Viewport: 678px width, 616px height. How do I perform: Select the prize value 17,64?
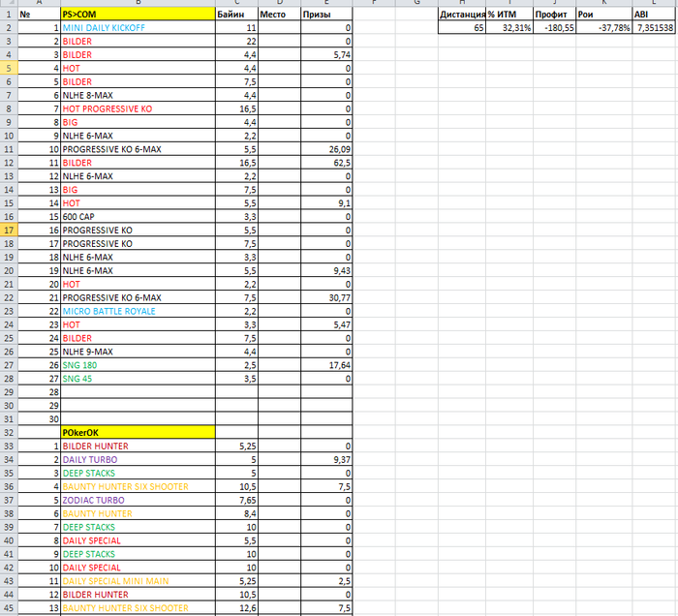[x=326, y=365]
